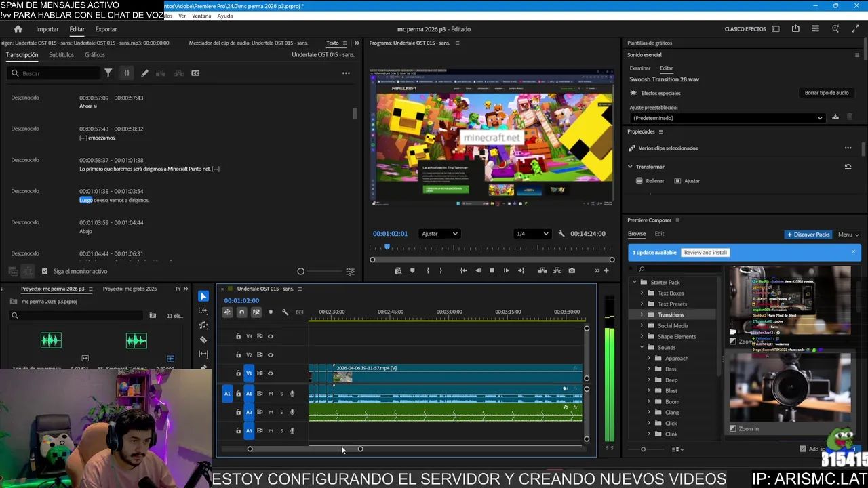Toggle full-screen video icon in header
The image size is (868, 488).
click(x=855, y=29)
